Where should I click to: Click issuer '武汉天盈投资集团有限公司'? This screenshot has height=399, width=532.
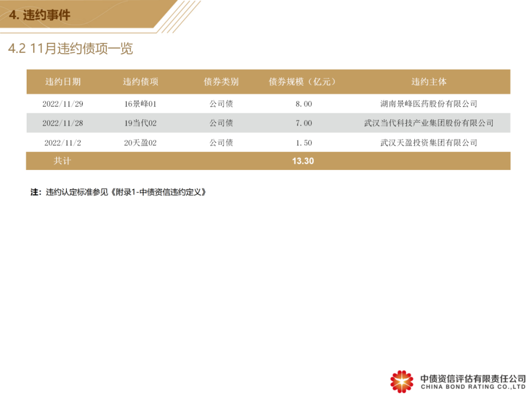[x=429, y=143]
